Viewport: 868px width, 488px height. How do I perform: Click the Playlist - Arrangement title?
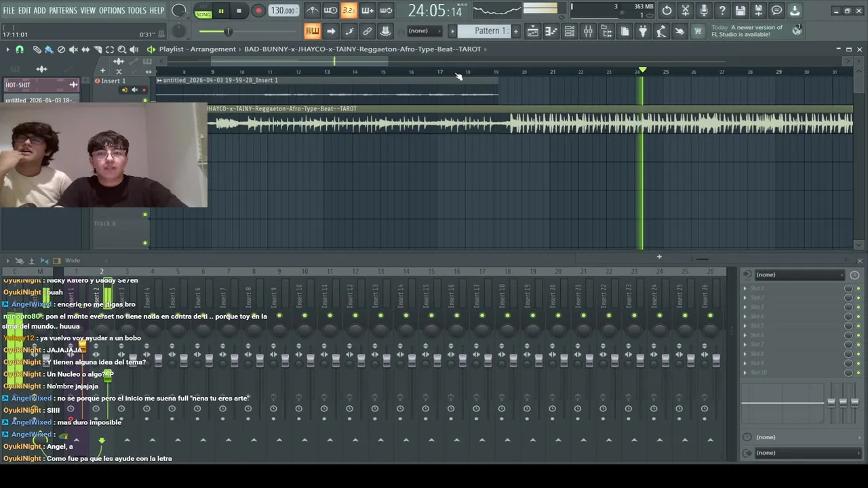(x=197, y=49)
